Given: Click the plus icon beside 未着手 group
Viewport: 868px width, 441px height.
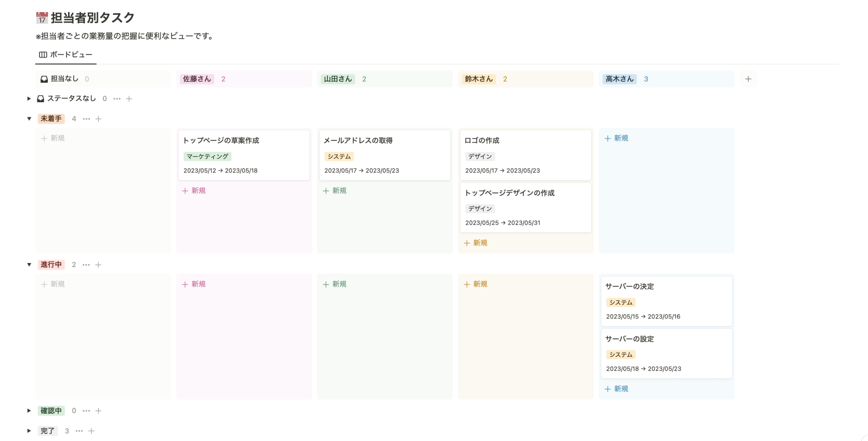Looking at the screenshot, I should coord(99,119).
